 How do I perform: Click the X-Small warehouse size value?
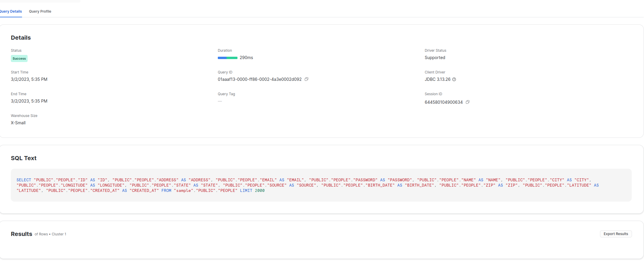(x=18, y=123)
